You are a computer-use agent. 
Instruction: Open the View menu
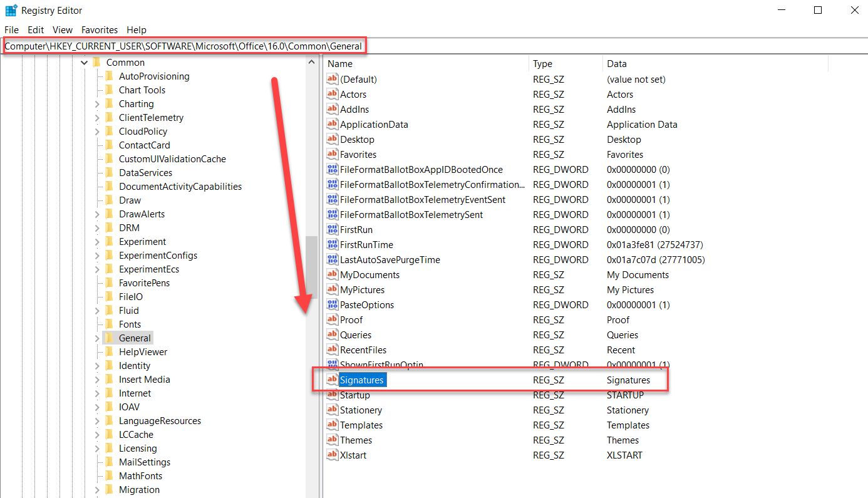tap(62, 29)
